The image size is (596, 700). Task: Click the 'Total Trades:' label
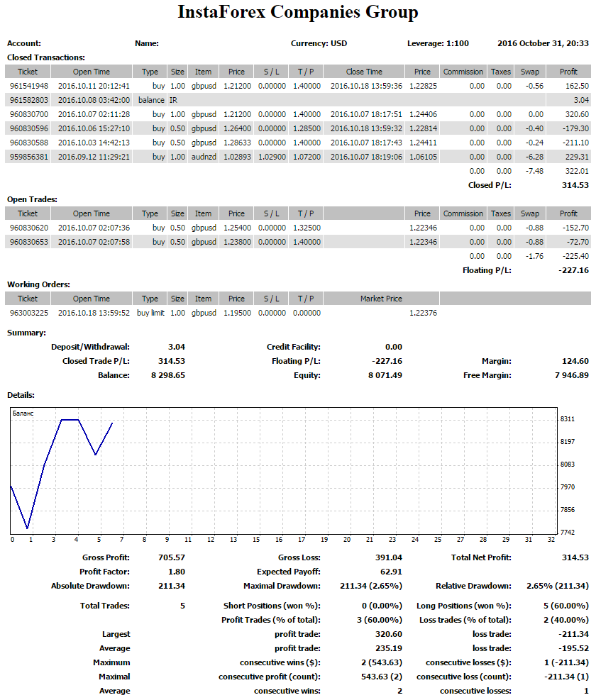(x=105, y=606)
